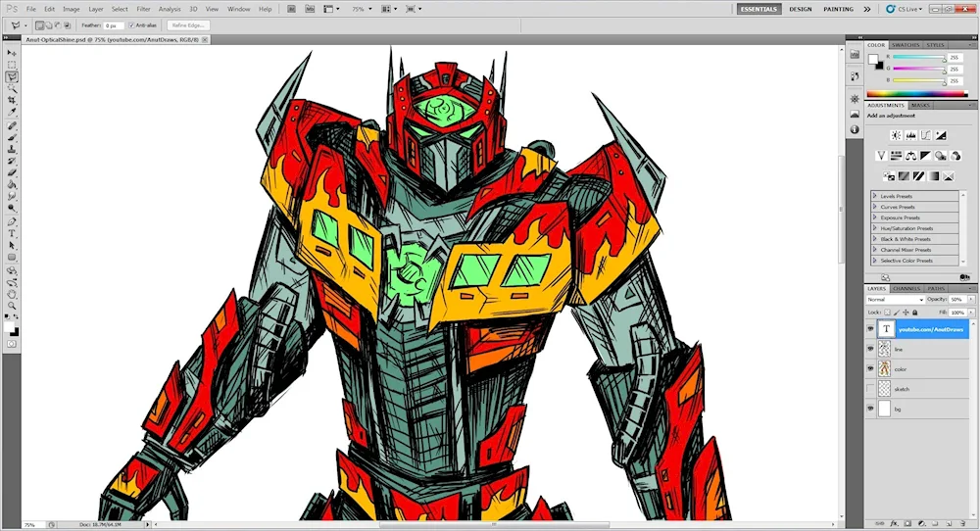
Task: Switch to the Design workspace
Action: coord(800,10)
